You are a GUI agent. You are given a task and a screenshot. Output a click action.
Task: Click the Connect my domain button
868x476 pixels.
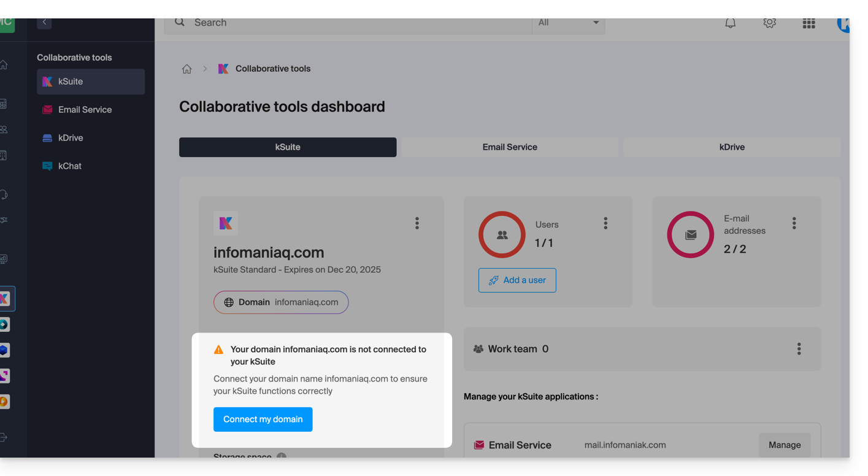pos(263,420)
